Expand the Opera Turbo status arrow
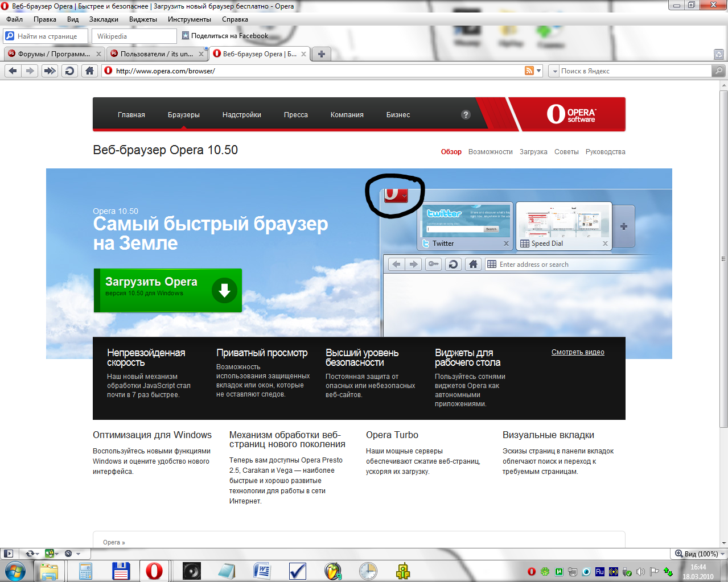This screenshot has height=582, width=728. [79, 554]
